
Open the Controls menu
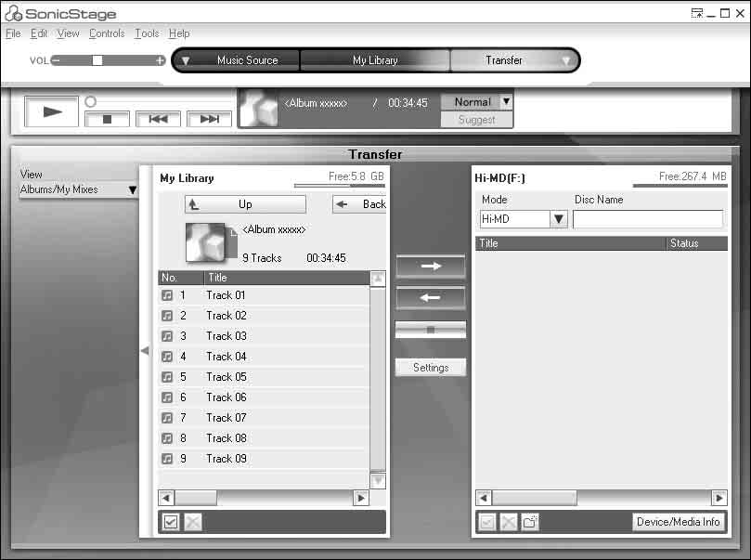point(107,33)
